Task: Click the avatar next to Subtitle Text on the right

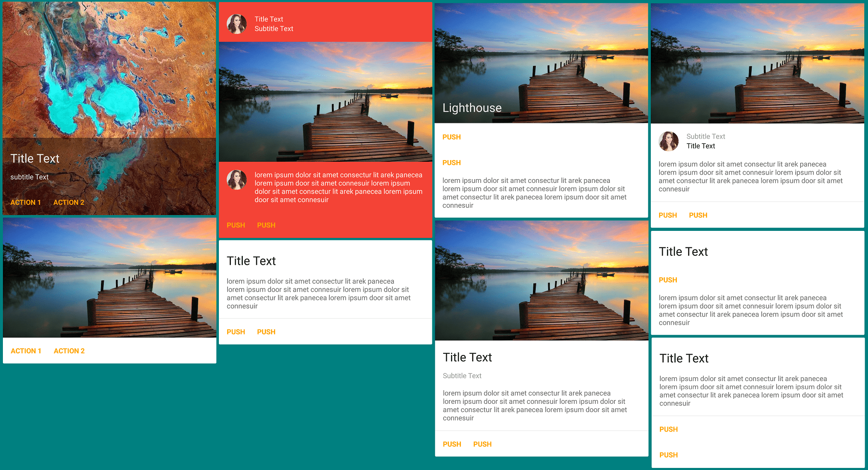Action: click(x=668, y=141)
